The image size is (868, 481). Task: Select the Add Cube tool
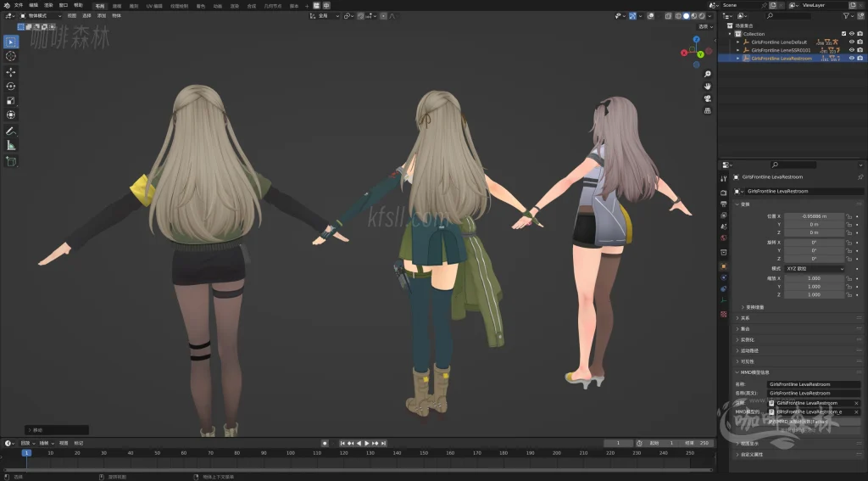pyautogui.click(x=10, y=161)
